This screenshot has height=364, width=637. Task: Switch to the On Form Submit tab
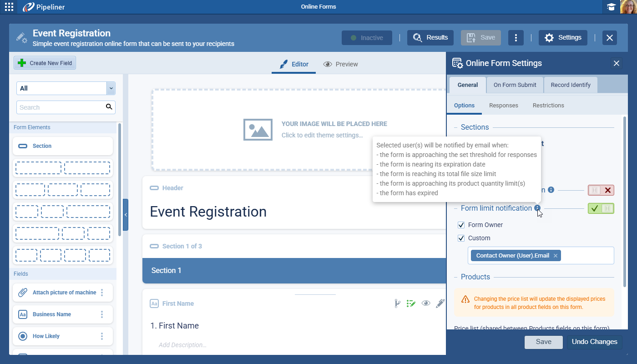pyautogui.click(x=515, y=85)
